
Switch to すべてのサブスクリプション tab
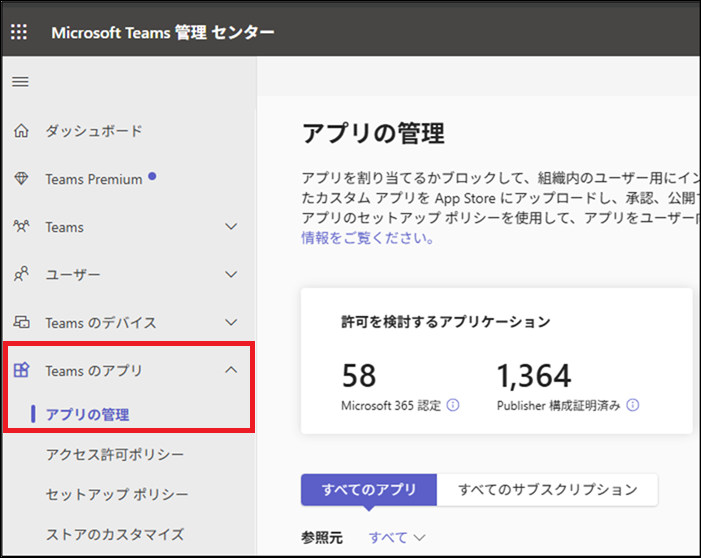coord(547,490)
